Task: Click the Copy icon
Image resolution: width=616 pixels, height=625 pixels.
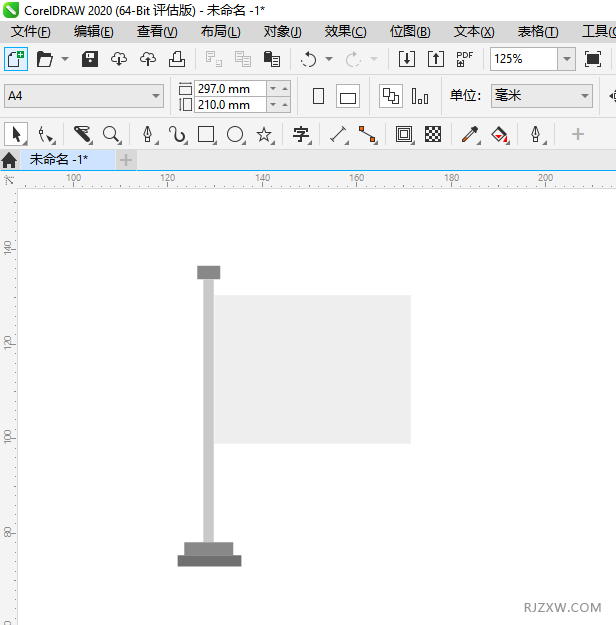Action: coord(243,59)
